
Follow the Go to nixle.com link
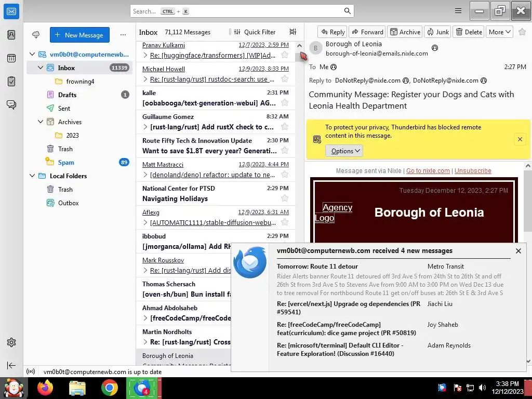point(428,170)
